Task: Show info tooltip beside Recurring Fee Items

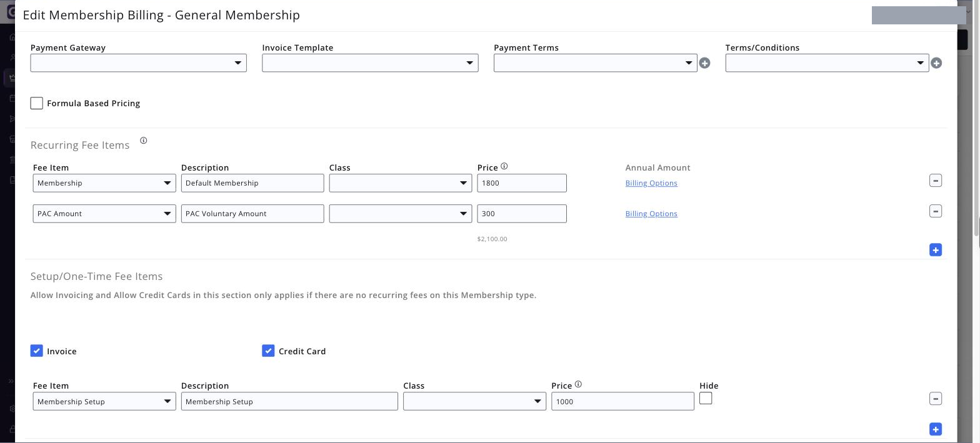Action: [143, 141]
